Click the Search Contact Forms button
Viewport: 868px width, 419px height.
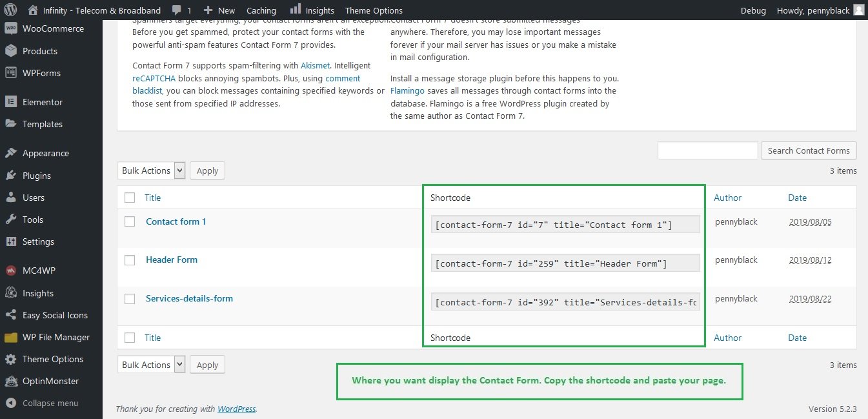(809, 150)
